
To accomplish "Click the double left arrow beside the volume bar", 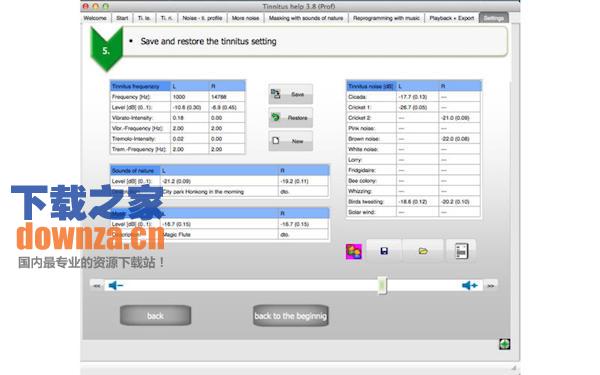I will [x=97, y=285].
